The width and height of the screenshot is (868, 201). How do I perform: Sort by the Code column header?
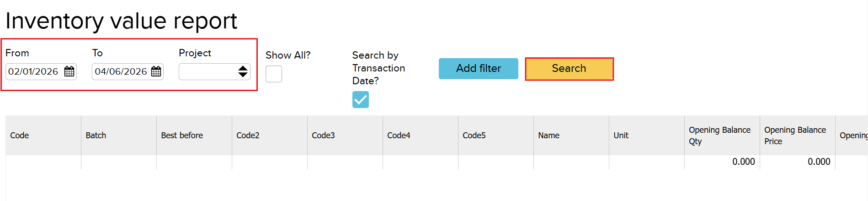(x=20, y=136)
